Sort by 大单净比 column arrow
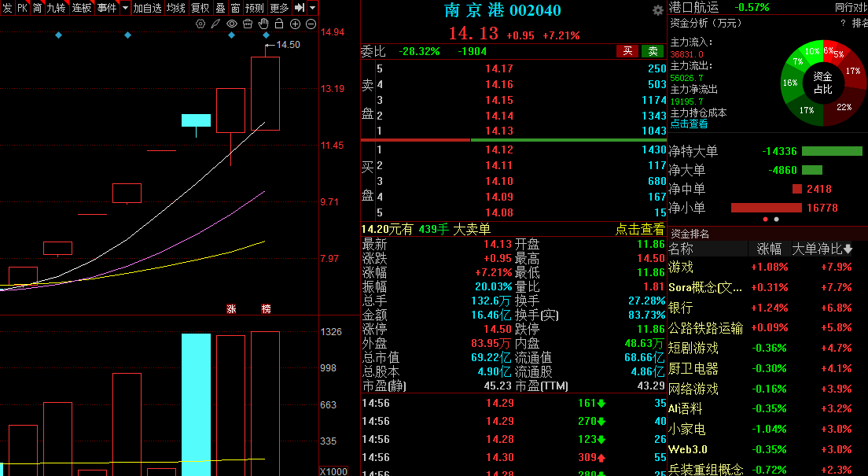Screen dimensions: 868x476 848,249
